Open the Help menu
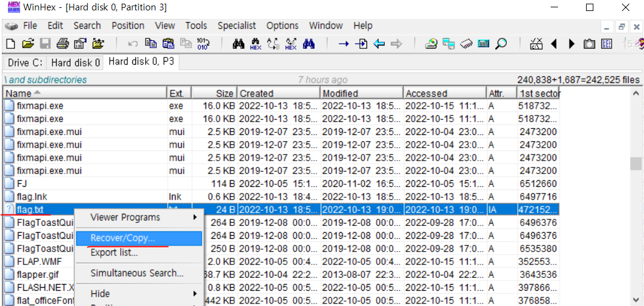 [x=363, y=26]
